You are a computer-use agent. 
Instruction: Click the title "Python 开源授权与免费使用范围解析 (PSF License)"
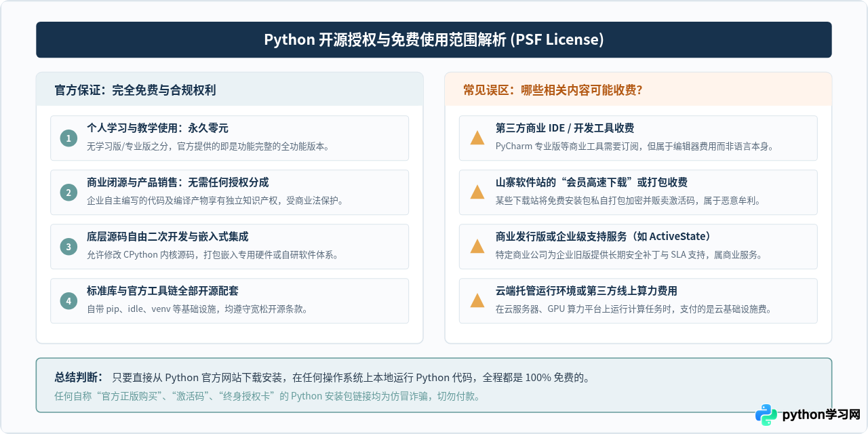click(434, 39)
